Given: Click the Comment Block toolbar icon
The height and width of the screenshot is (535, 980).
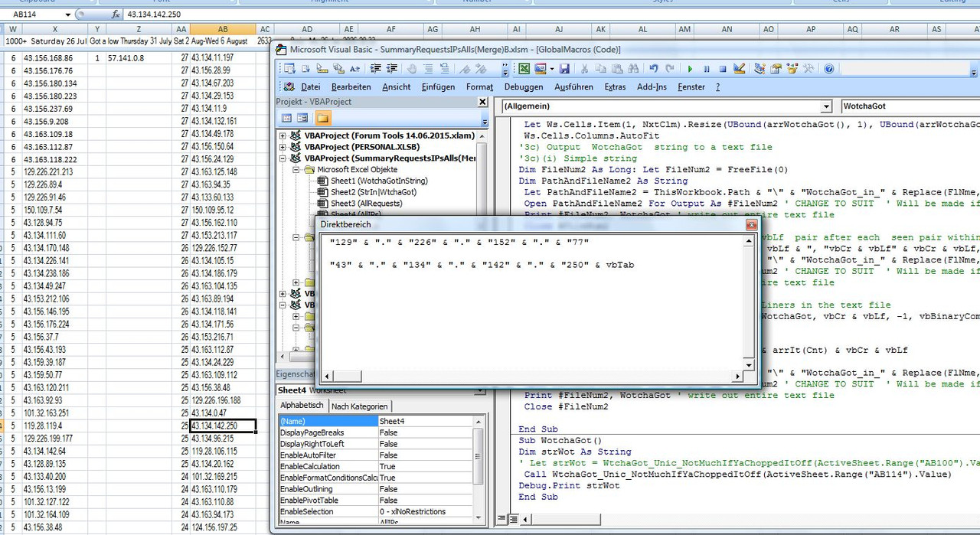Looking at the screenshot, I should [428, 69].
